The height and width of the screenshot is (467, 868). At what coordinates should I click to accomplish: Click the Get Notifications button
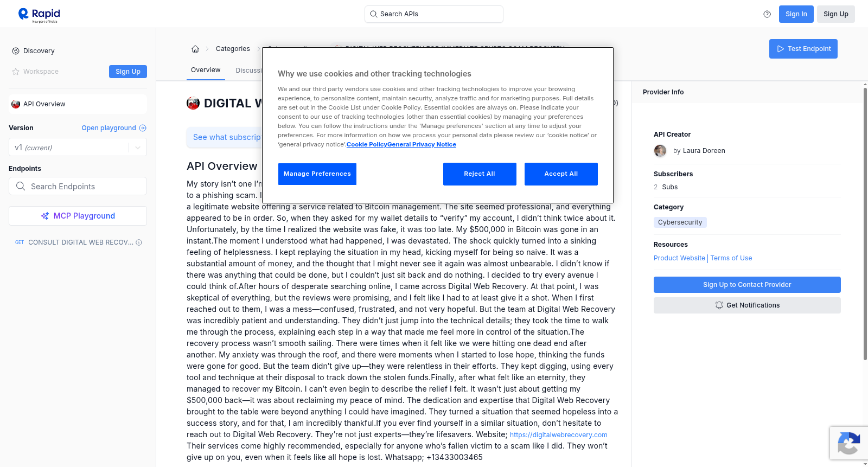(747, 305)
